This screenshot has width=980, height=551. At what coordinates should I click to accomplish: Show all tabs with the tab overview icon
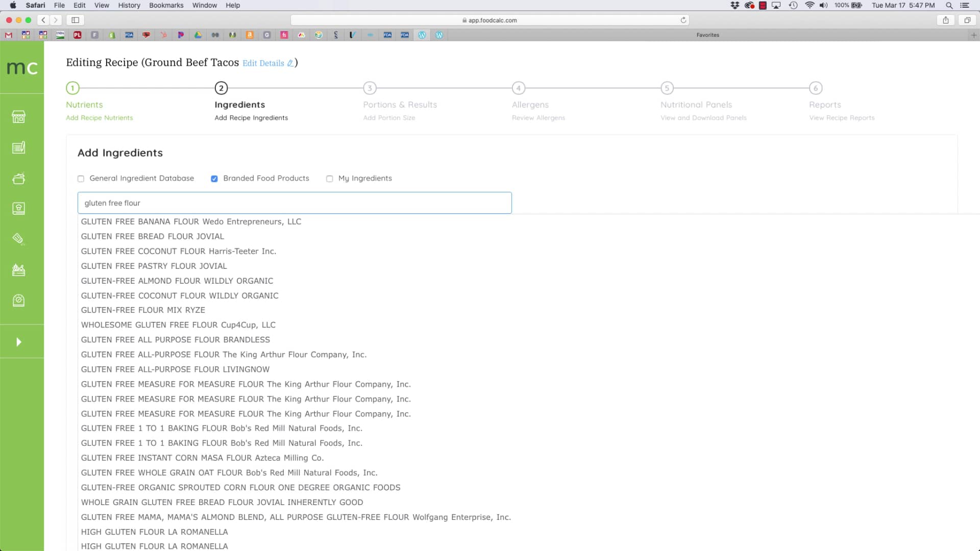(967, 20)
